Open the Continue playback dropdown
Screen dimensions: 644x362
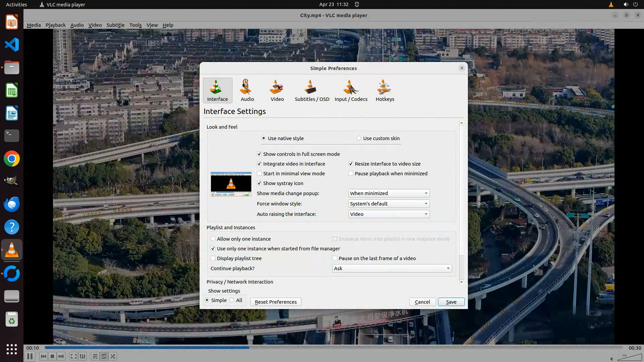(392, 268)
